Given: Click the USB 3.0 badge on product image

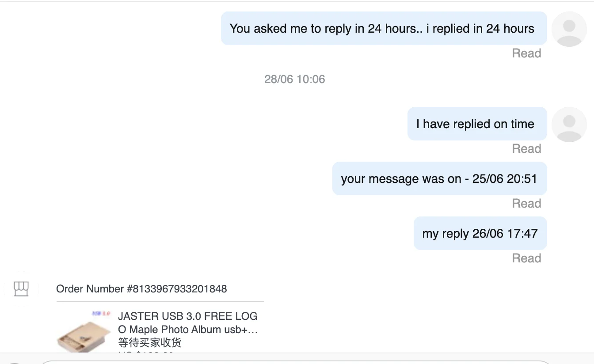Looking at the screenshot, I should click(101, 313).
